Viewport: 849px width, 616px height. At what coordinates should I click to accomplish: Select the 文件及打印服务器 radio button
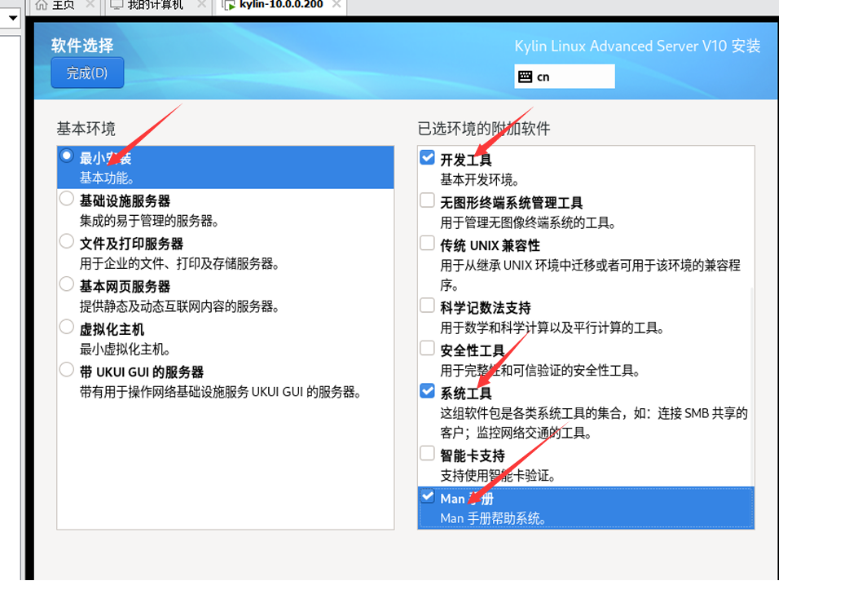[67, 241]
